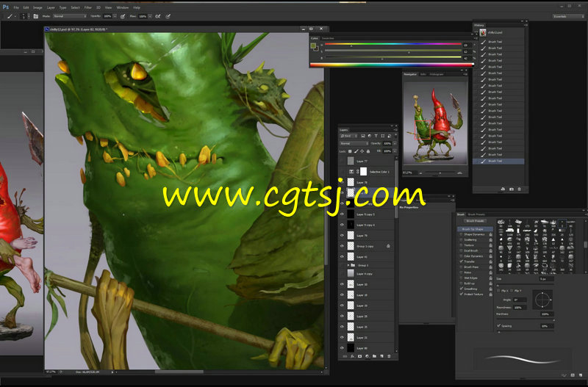Toggle visibility of Group 1 copy
Screen dimensions: 588x387
coord(342,246)
